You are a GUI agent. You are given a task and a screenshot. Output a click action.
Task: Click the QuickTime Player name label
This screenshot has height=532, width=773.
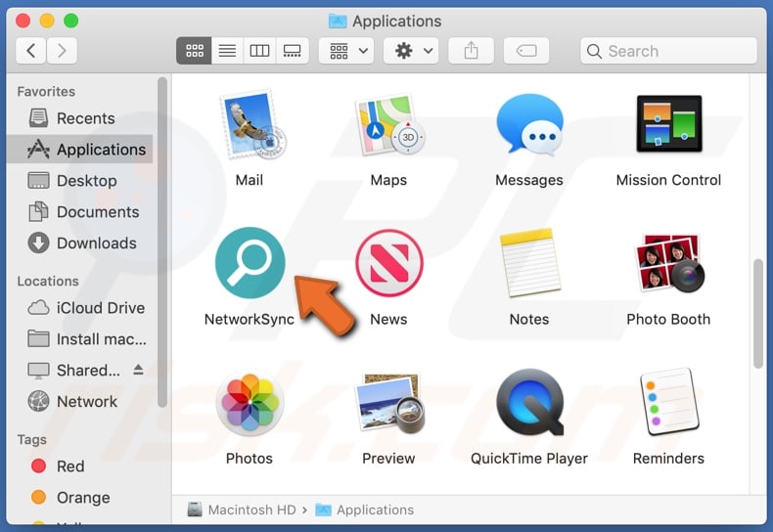pyautogui.click(x=529, y=459)
